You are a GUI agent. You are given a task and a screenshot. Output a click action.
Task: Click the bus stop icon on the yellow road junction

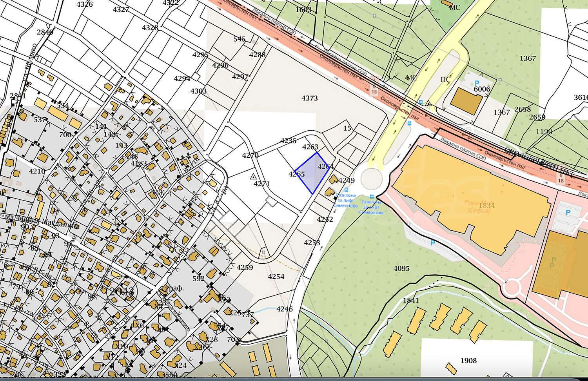click(421, 102)
